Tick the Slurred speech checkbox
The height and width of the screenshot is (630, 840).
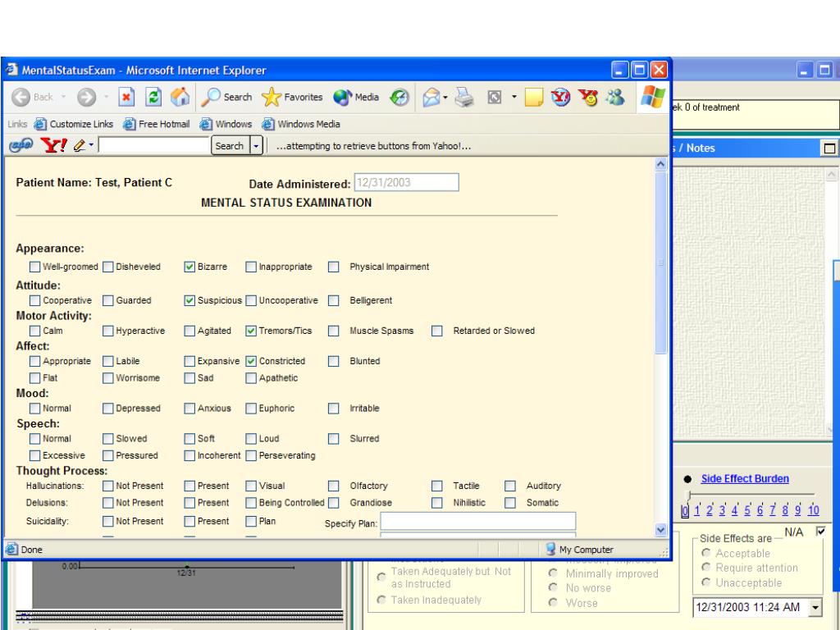point(333,439)
